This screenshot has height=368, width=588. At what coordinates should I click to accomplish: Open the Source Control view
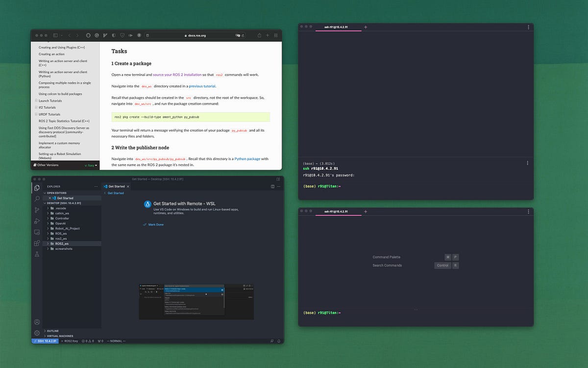(x=37, y=209)
